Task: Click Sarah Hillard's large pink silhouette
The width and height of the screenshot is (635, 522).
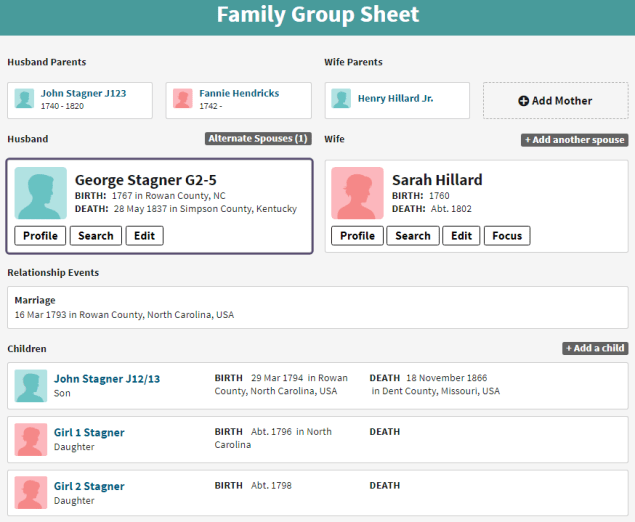Action: (x=358, y=193)
